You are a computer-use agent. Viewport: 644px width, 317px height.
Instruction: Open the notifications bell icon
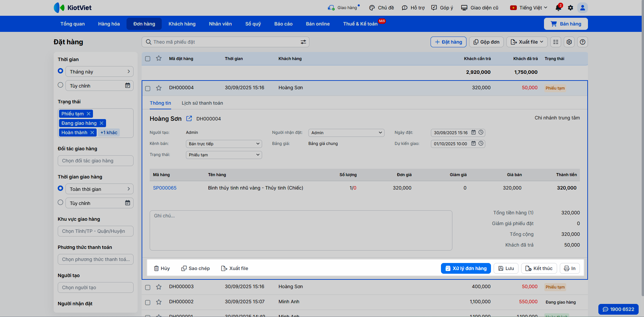tap(558, 8)
